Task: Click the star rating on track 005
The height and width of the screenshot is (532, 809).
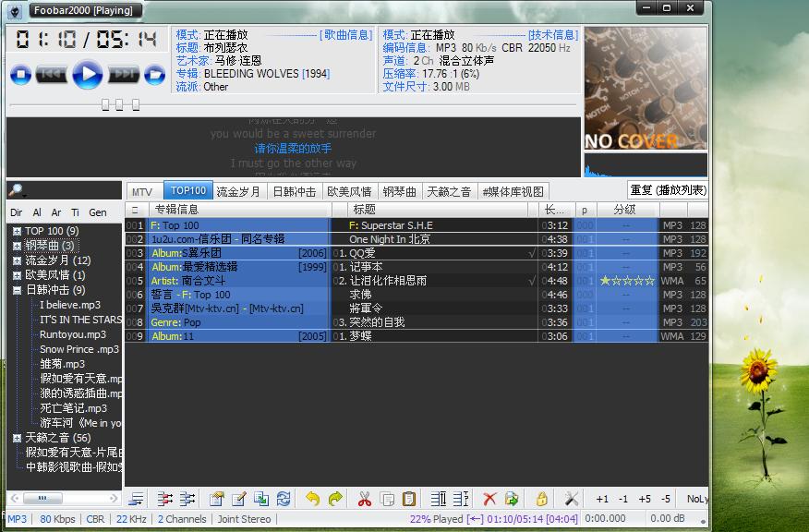Action: point(627,281)
